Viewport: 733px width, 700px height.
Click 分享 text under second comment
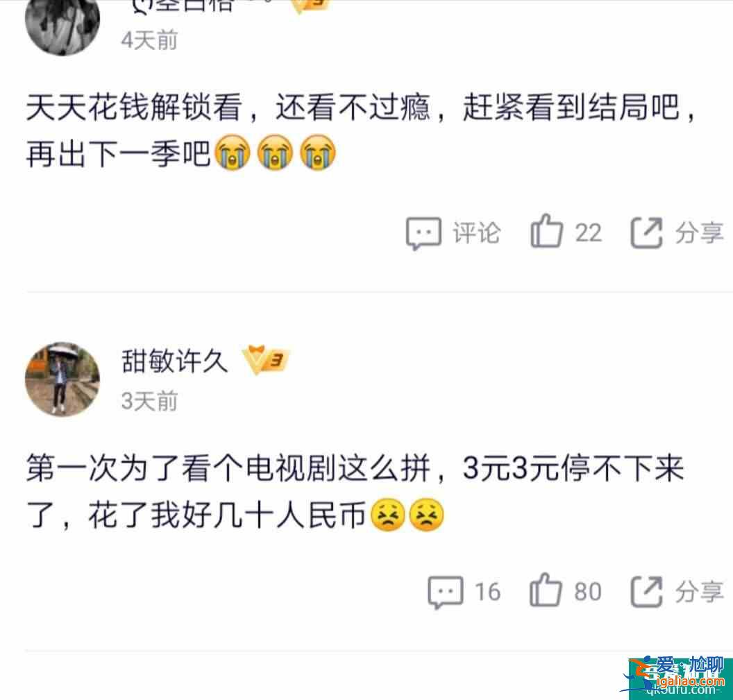pos(699,592)
